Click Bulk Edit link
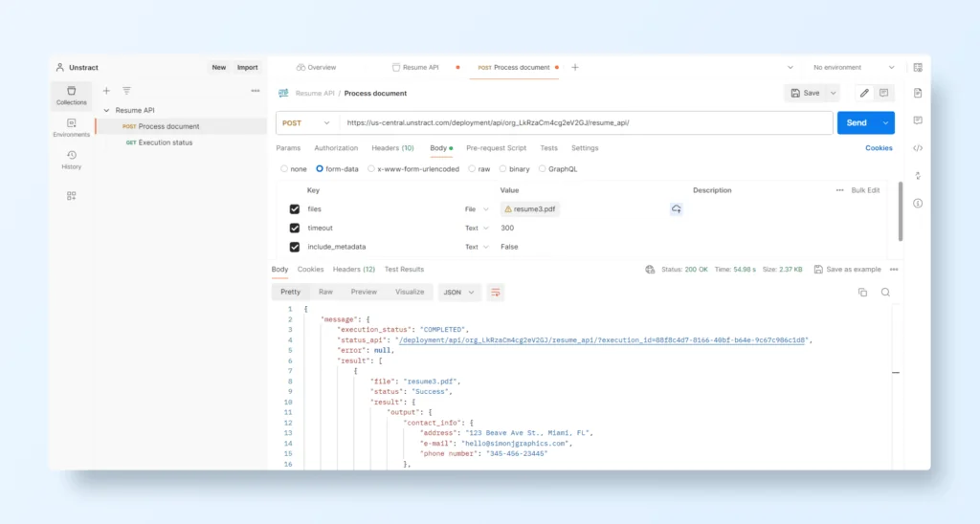 pos(865,190)
